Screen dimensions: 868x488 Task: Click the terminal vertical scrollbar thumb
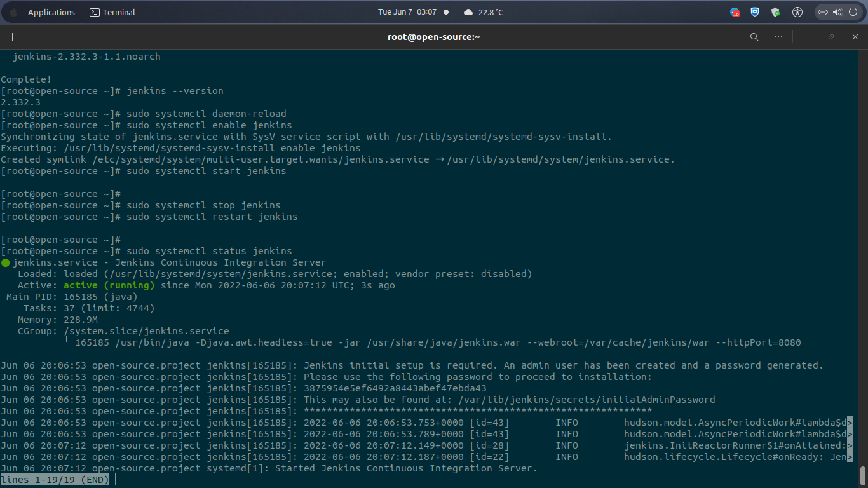tap(862, 475)
